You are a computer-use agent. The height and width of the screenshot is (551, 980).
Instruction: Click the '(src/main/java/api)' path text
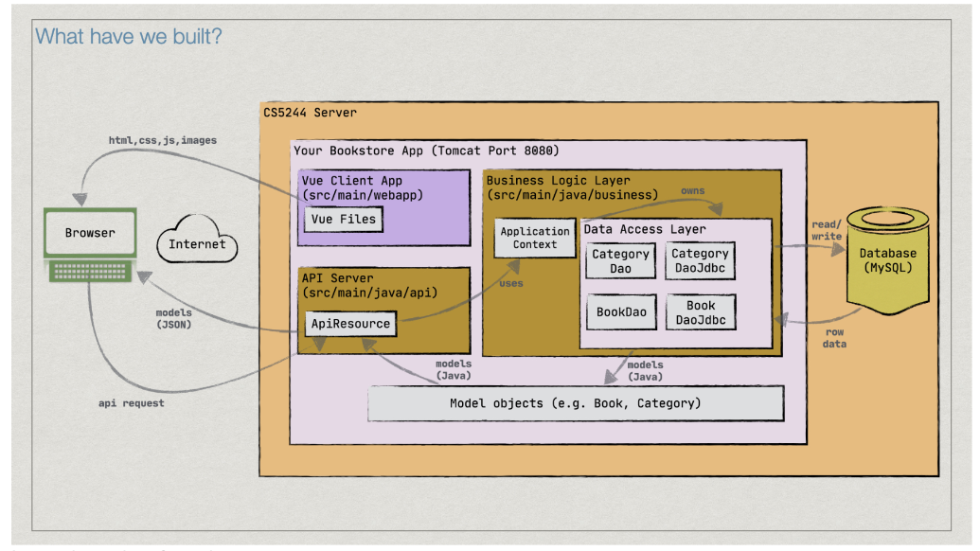tap(369, 293)
